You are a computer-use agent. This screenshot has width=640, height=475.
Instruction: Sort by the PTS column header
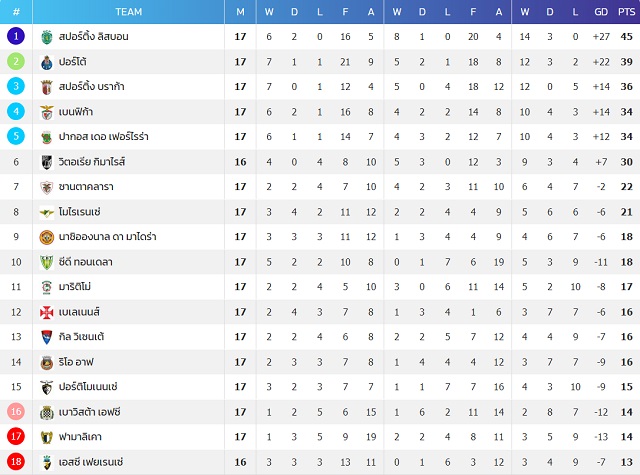coord(627,12)
